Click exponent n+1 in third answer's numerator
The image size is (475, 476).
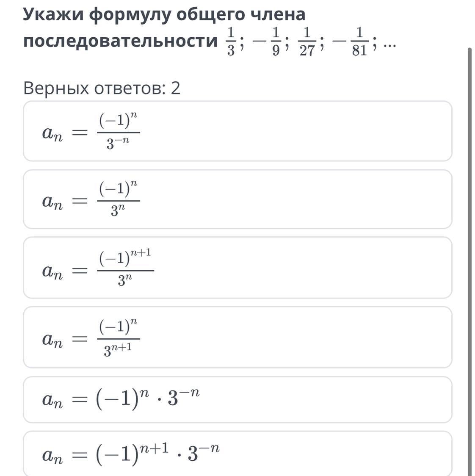tap(141, 253)
